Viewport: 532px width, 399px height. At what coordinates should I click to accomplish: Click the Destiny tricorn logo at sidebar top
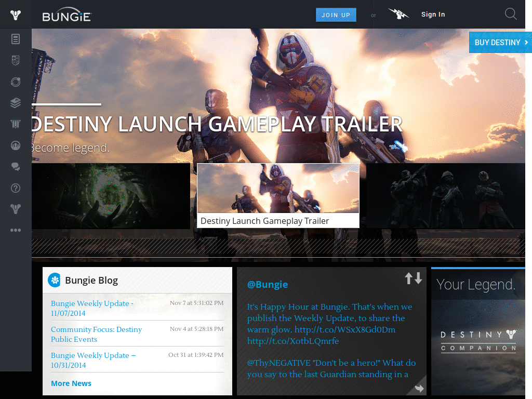coord(16,15)
